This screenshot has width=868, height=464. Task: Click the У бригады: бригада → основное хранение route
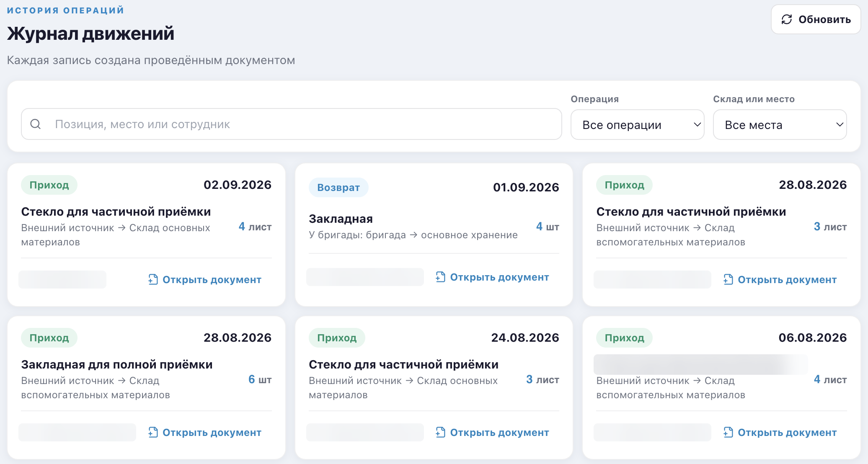tap(413, 235)
